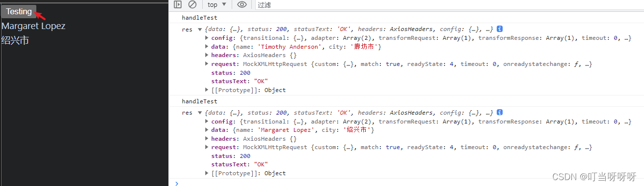
Task: Expand first headers AxiosHeaders entry
Action: coord(207,56)
